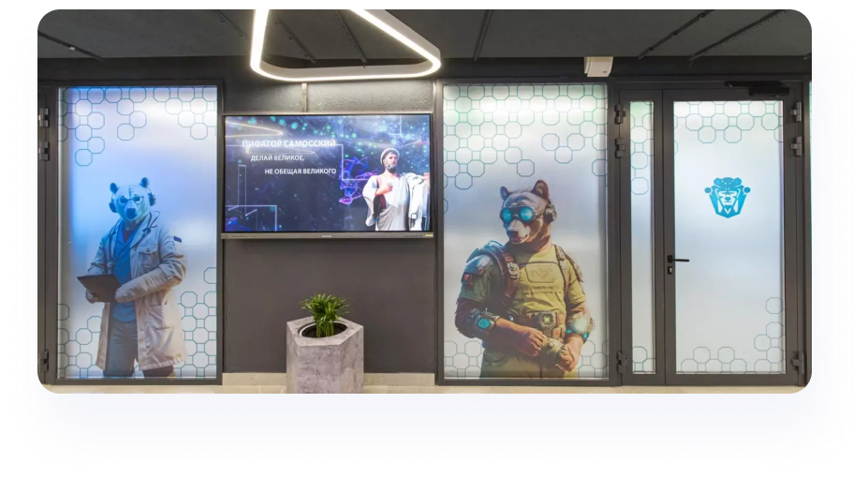Click the triangular ceiling light
This screenshot has height=478, width=868.
(x=344, y=45)
